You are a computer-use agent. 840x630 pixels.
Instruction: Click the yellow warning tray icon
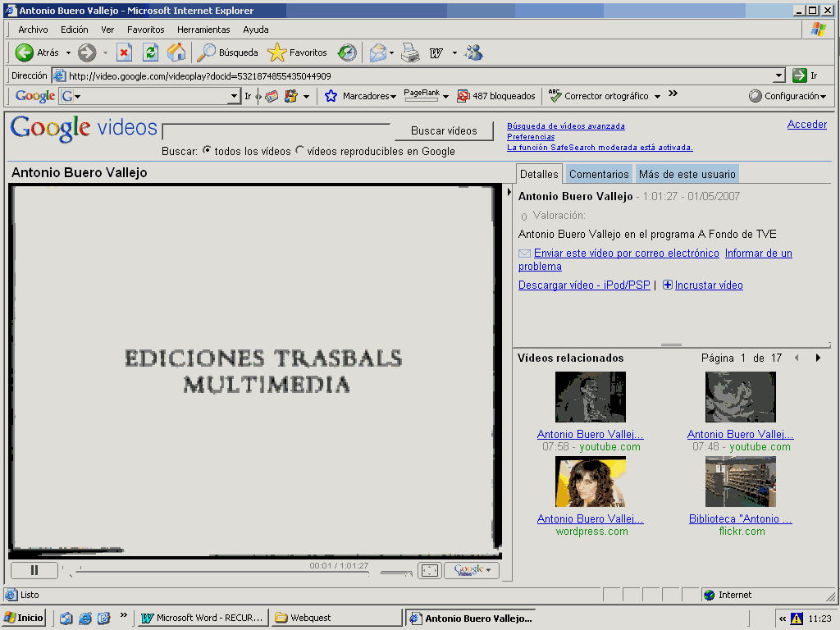[797, 619]
